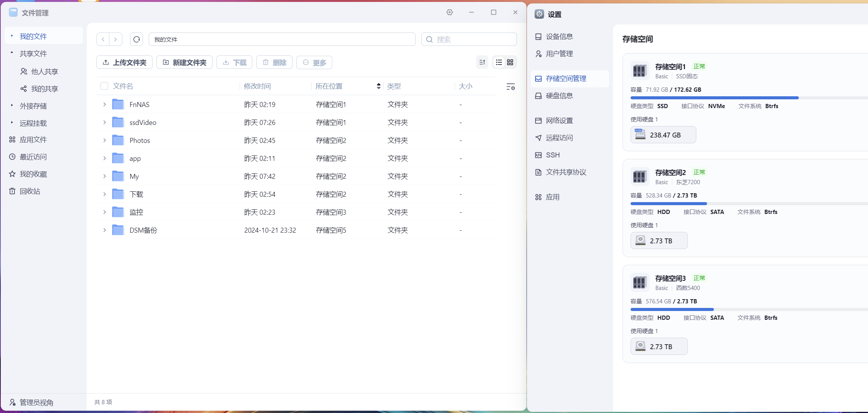
Task: Toggle the select-all checkbox in header
Action: [x=104, y=86]
